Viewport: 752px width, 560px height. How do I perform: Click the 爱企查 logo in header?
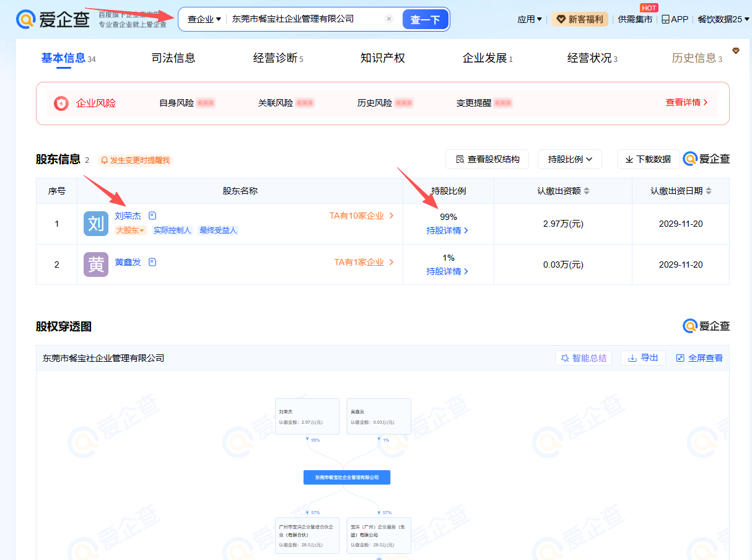coord(53,19)
